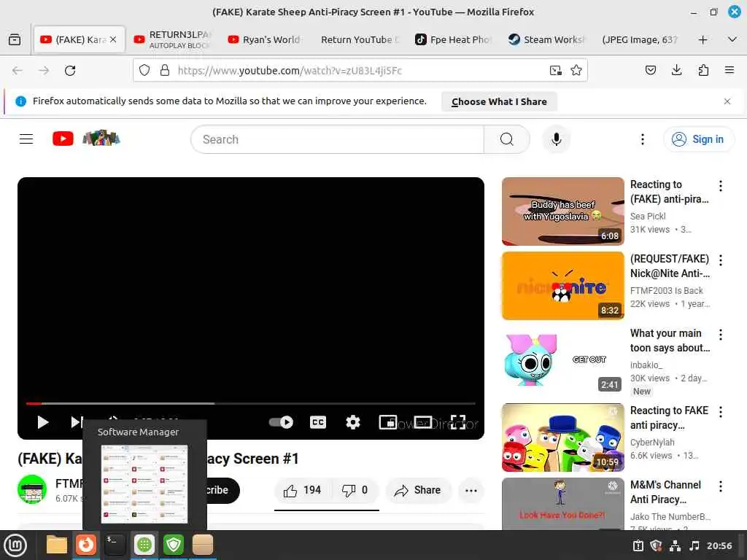The height and width of the screenshot is (560, 747).
Task: Toggle the autoplay switch in player
Action: 281,422
